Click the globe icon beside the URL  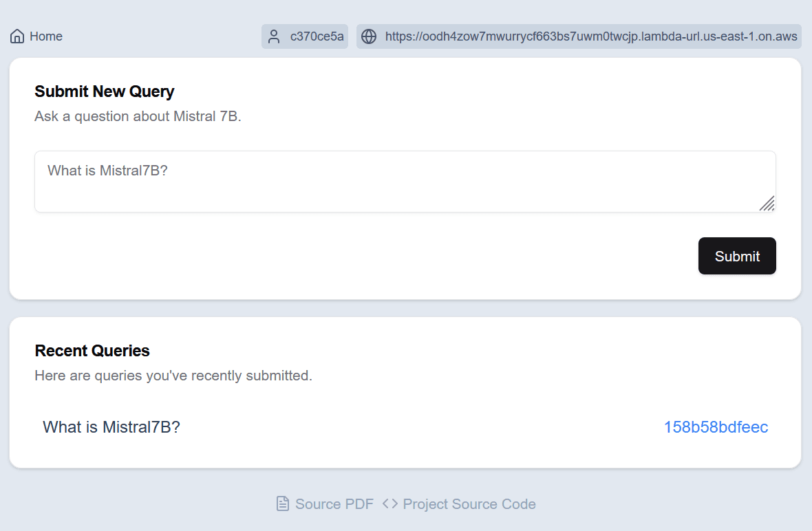pos(369,36)
